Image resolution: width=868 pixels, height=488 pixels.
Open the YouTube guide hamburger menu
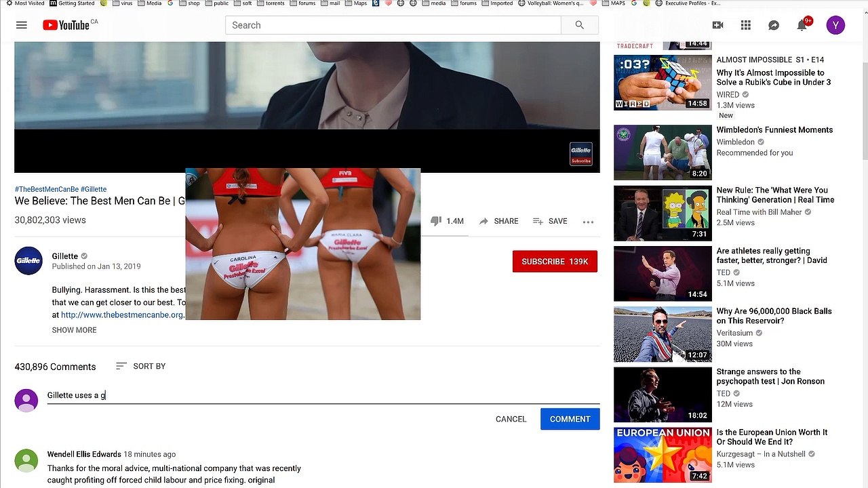pyautogui.click(x=22, y=25)
